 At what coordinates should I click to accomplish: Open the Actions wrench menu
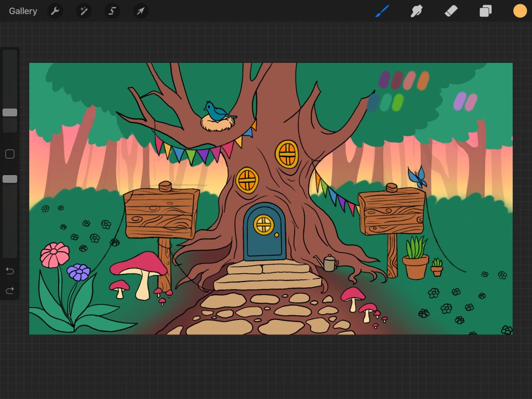(x=55, y=11)
